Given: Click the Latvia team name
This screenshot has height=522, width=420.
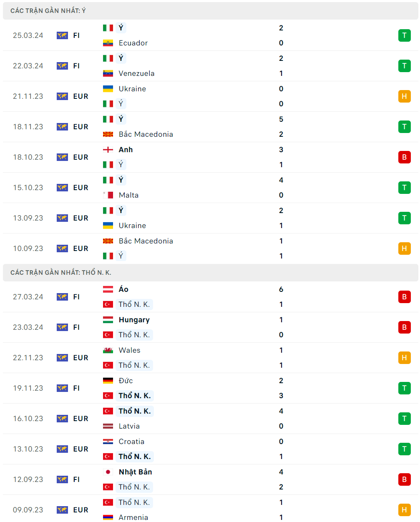Looking at the screenshot, I should [129, 426].
